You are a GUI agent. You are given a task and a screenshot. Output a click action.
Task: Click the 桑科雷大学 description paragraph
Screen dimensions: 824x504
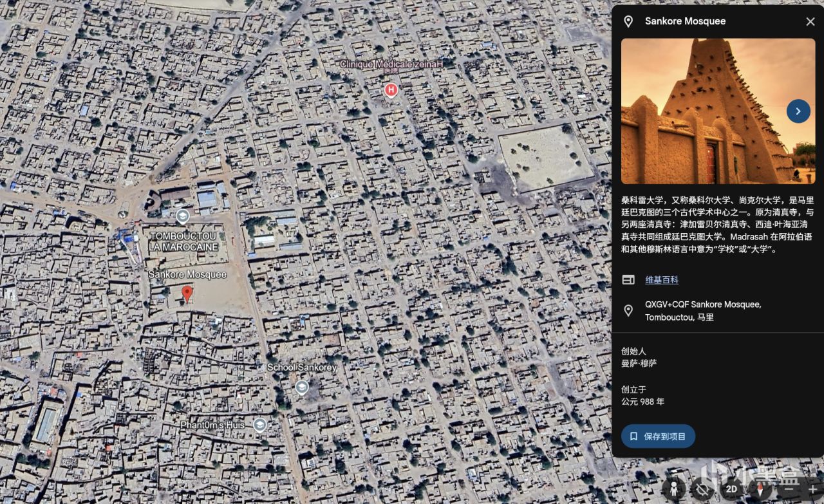[x=718, y=225]
